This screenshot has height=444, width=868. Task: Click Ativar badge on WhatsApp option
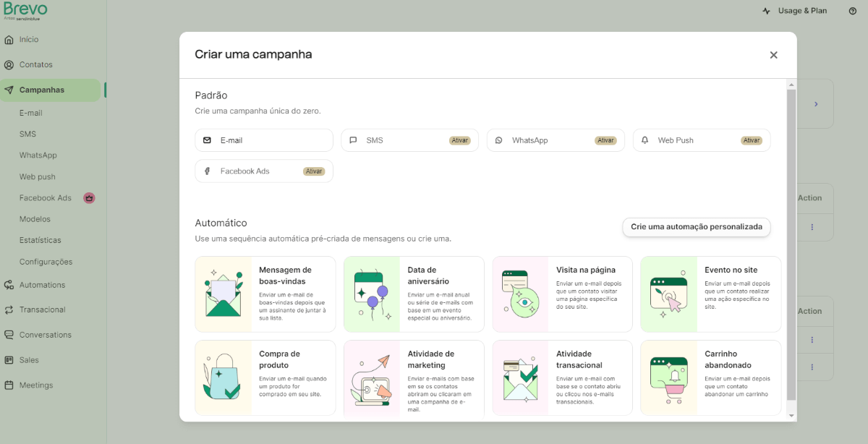[x=605, y=140]
